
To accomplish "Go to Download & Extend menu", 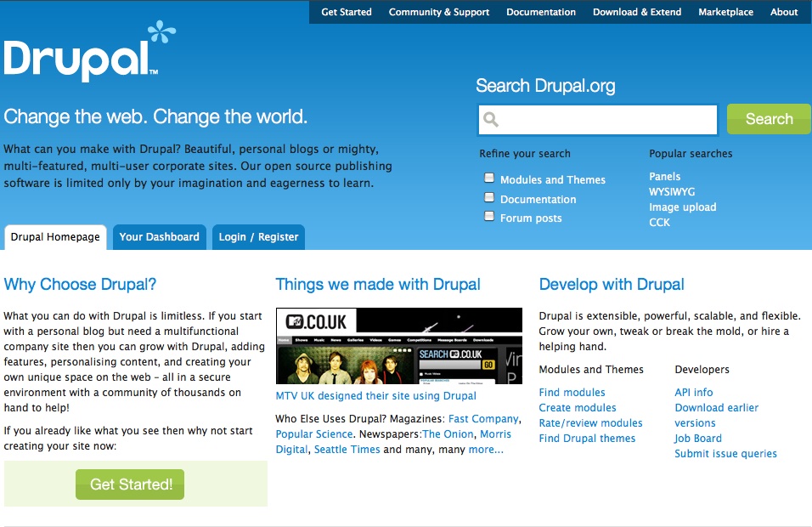I will (x=637, y=12).
